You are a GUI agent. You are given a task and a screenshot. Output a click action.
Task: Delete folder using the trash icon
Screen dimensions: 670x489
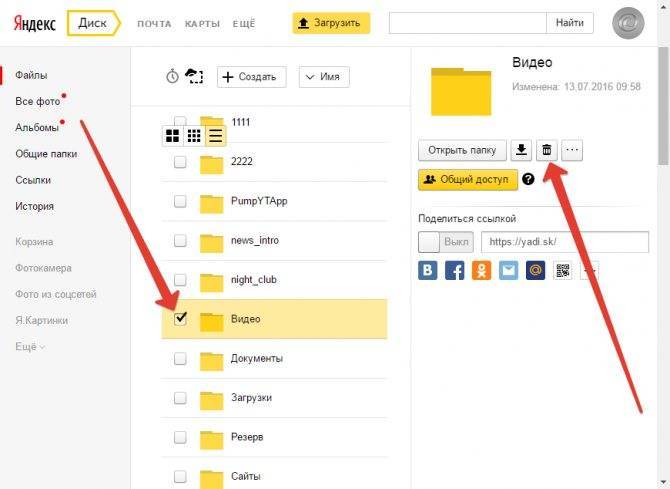click(547, 150)
